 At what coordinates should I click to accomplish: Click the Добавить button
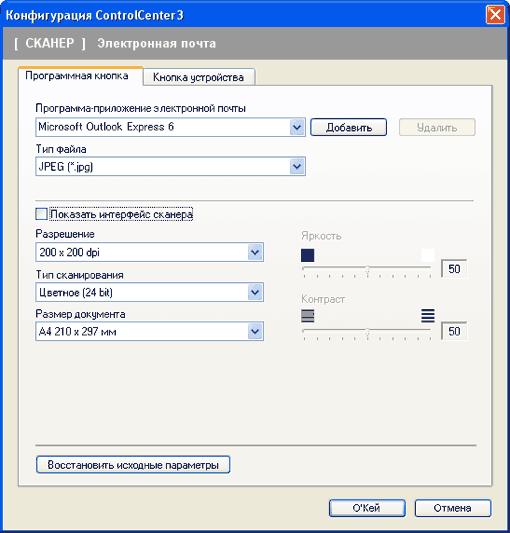click(348, 127)
